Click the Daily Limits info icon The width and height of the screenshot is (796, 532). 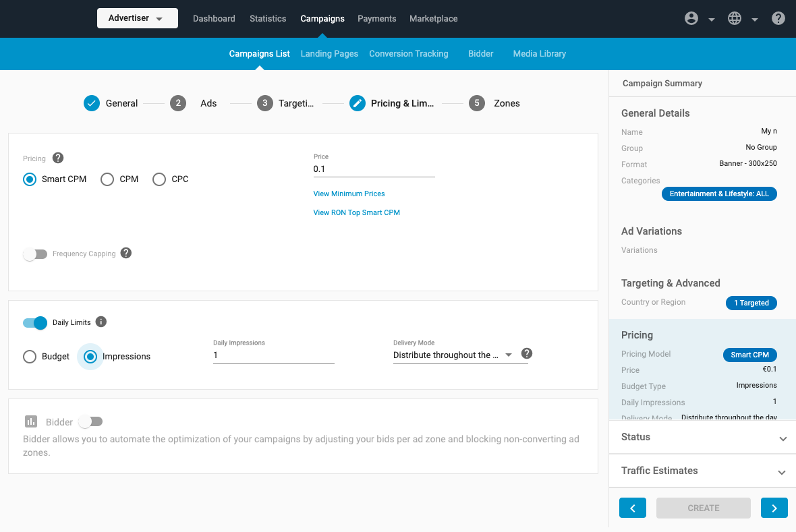click(x=101, y=322)
